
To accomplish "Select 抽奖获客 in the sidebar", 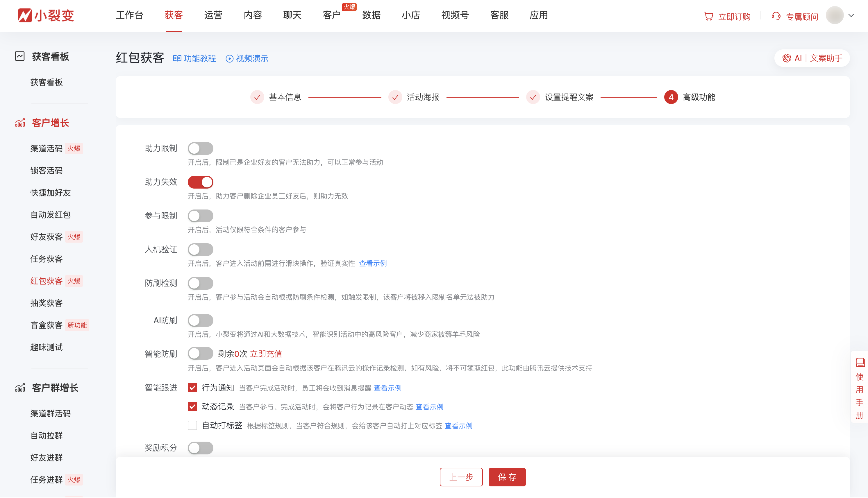I will 47,303.
